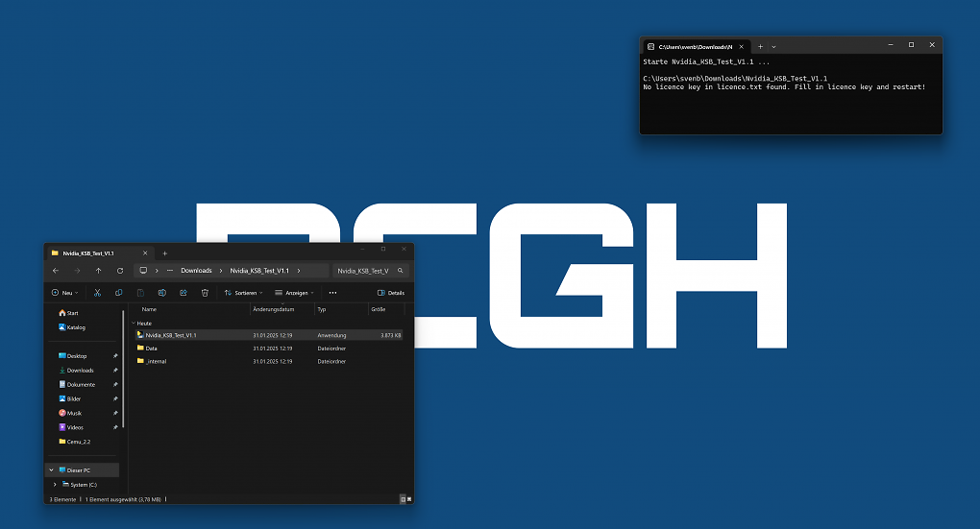Image resolution: width=980 pixels, height=529 pixels.
Task: Open the Cemu_2.2 folder in sidebar
Action: point(74,442)
